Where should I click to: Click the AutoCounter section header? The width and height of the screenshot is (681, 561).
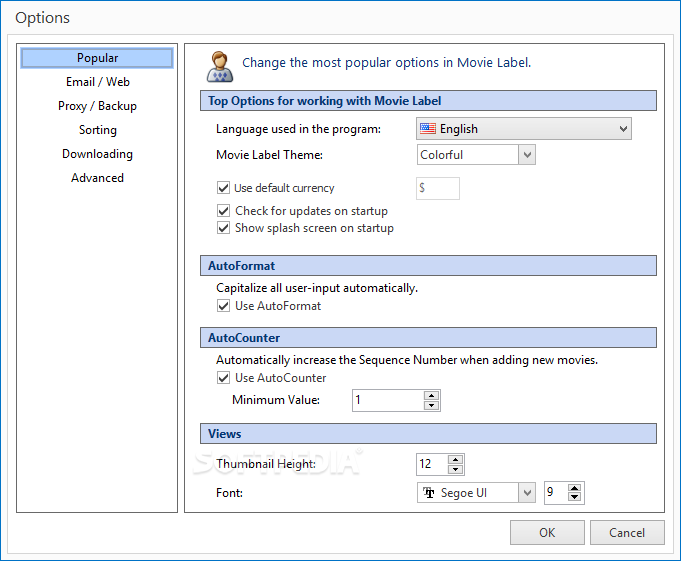point(428,338)
